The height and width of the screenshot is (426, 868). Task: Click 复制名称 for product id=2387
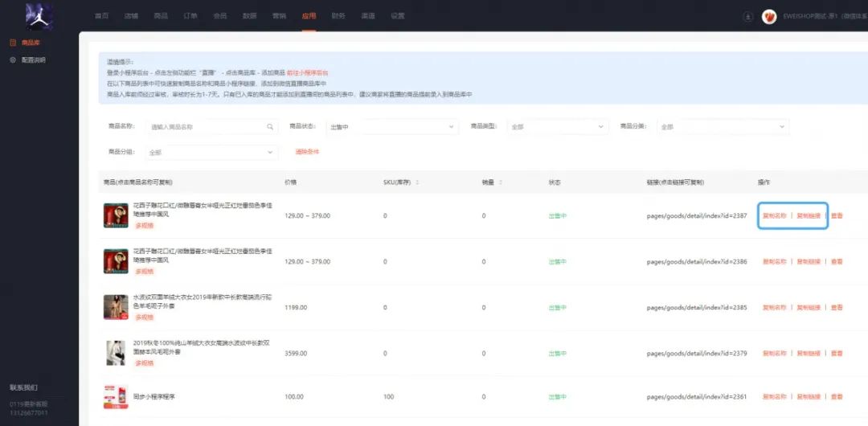pos(775,216)
